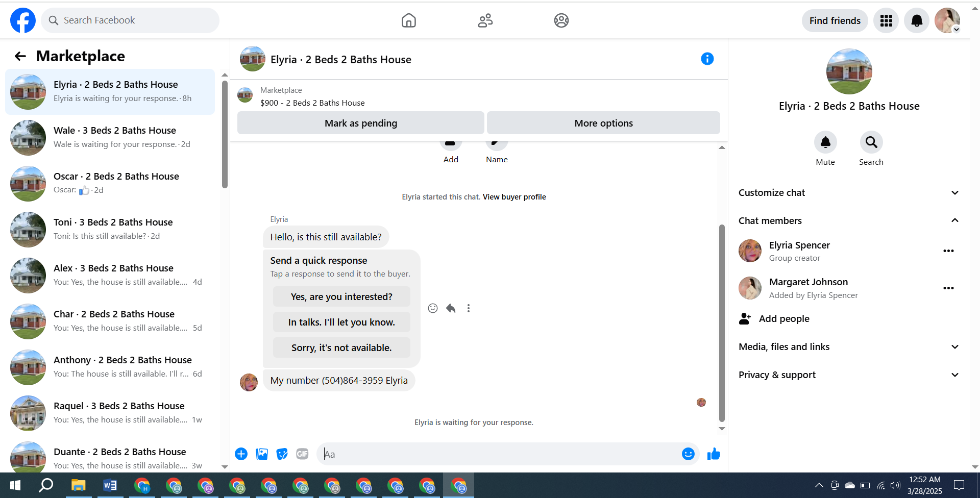This screenshot has height=498, width=980.
Task: Go to Facebook Home icon
Action: (408, 20)
